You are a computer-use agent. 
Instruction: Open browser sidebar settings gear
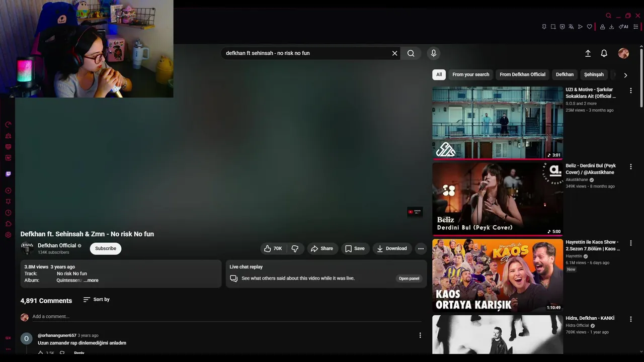8,235
